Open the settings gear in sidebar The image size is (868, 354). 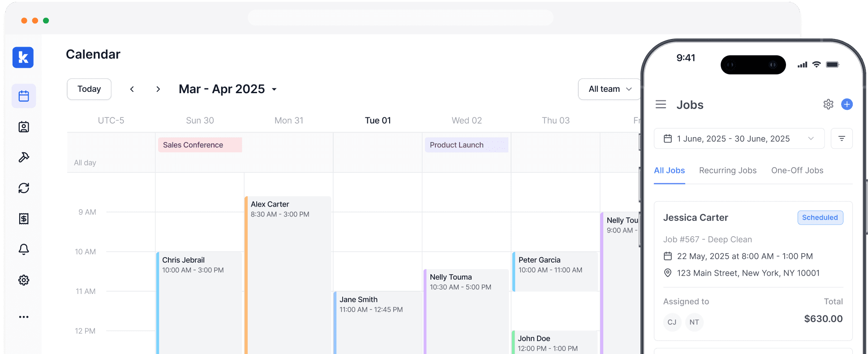24,280
